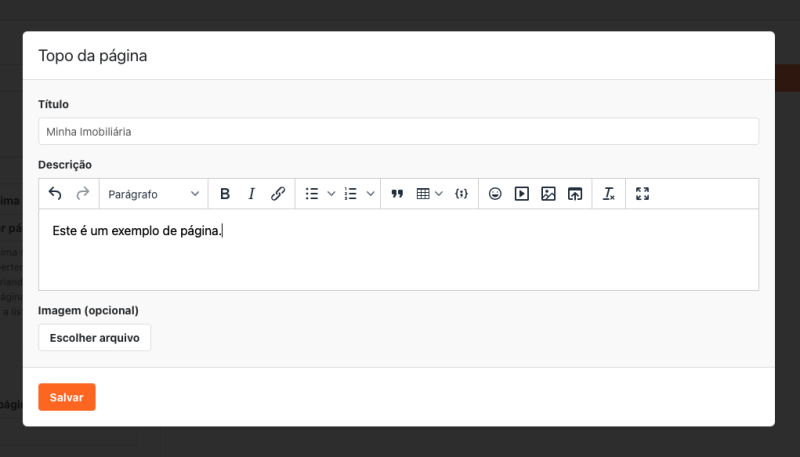Click the orange Salvar button
Screen dimensions: 800x457
tap(67, 397)
